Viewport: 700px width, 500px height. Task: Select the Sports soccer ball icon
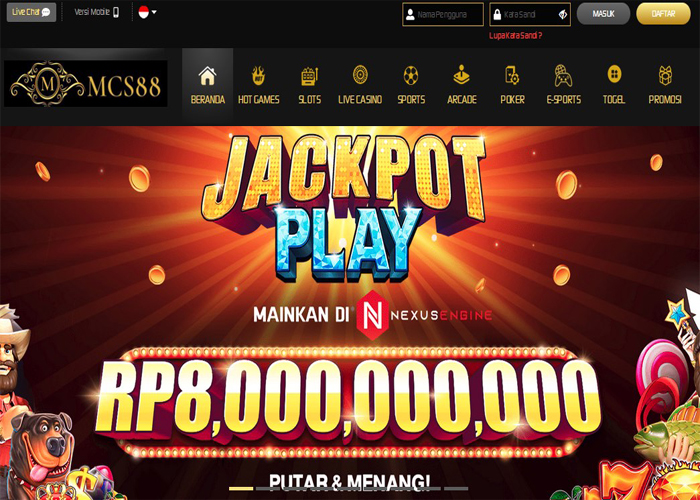(411, 75)
